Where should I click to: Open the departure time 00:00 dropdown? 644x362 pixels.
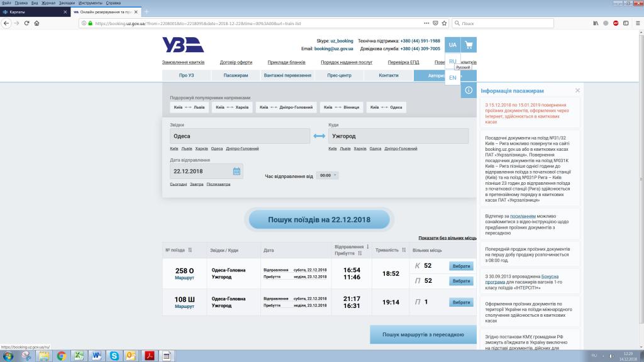[x=327, y=175]
